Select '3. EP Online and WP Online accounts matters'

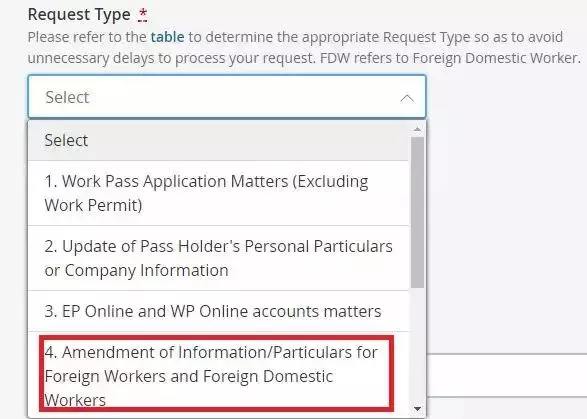(218, 311)
